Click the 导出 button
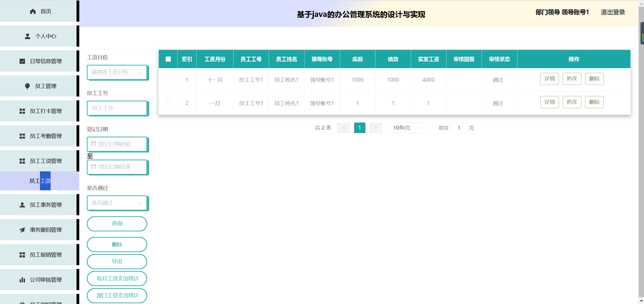644x304 pixels. point(117,262)
